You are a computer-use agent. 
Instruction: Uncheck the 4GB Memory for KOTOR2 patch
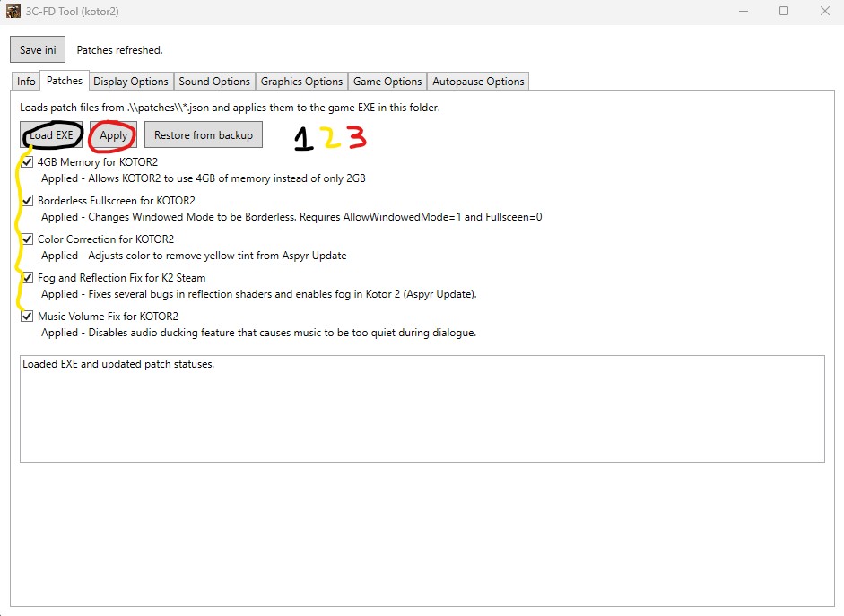coord(27,162)
